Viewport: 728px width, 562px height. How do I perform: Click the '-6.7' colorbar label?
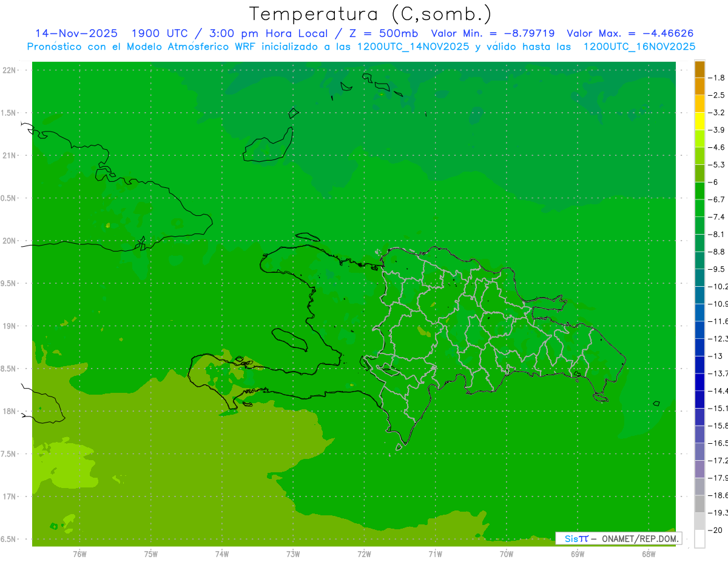click(x=717, y=199)
